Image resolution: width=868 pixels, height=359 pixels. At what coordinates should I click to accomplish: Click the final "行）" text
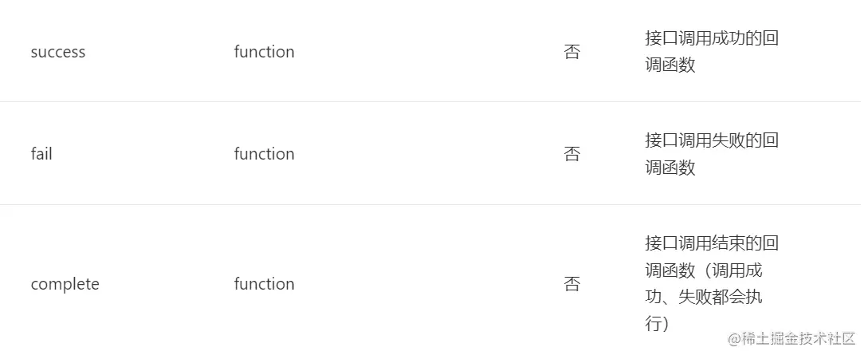[x=657, y=324]
